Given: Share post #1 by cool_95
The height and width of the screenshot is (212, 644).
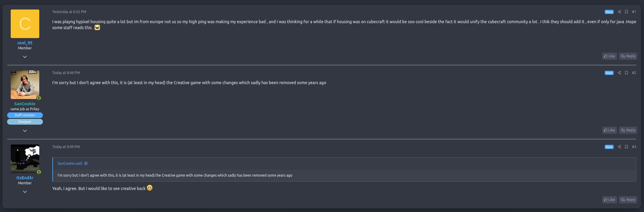Looking at the screenshot, I should pos(619,12).
